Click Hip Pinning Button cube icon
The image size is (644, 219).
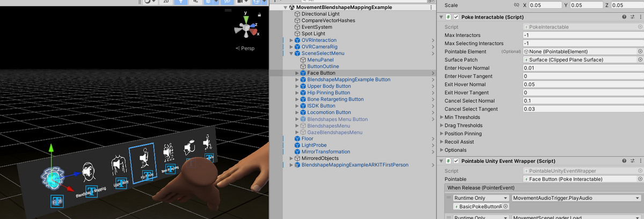pyautogui.click(x=303, y=93)
